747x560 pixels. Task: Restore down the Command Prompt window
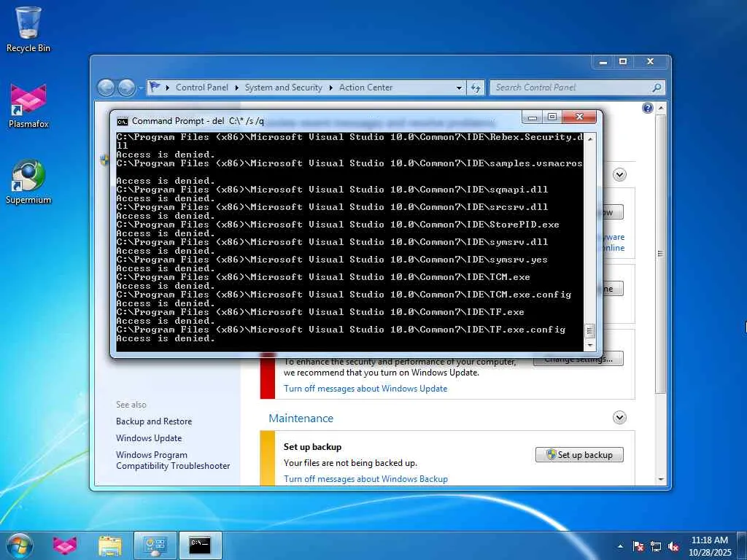552,117
